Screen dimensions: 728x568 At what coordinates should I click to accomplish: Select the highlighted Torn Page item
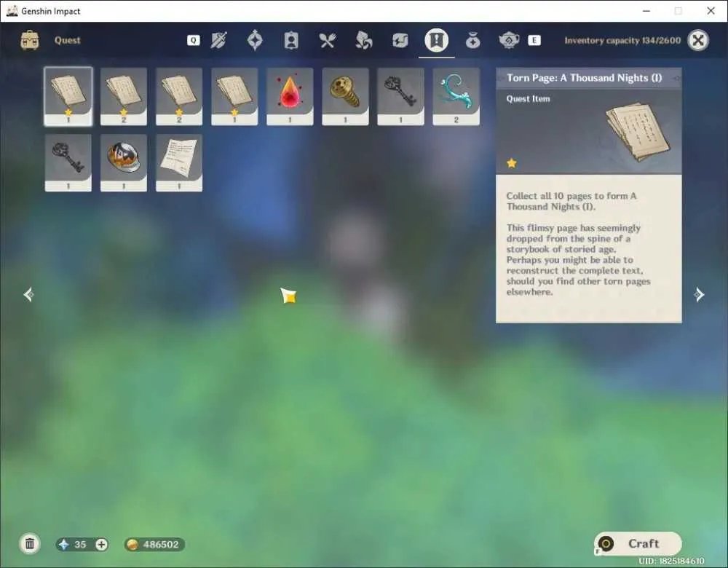pos(68,96)
